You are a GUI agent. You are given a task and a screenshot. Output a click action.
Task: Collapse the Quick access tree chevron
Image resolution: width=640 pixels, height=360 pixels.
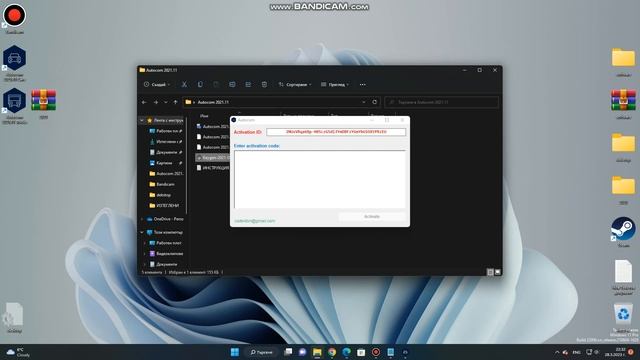[x=142, y=120]
